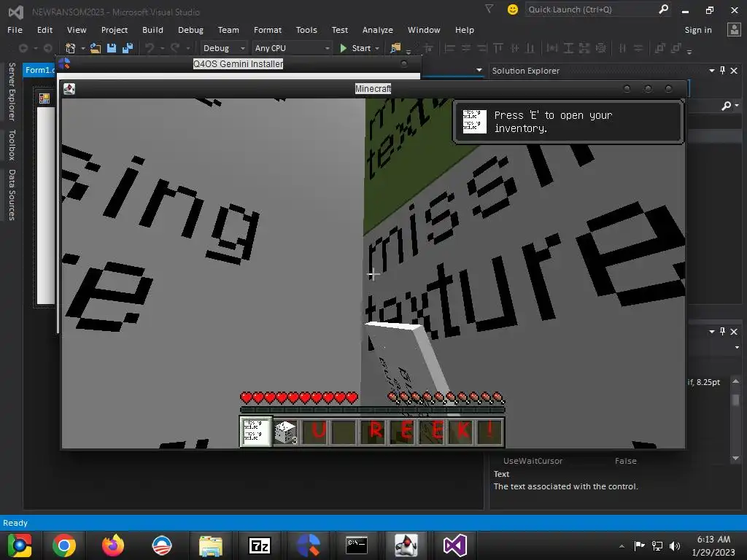747x560 pixels.
Task: Click the Redo arrow icon
Action: [175, 48]
